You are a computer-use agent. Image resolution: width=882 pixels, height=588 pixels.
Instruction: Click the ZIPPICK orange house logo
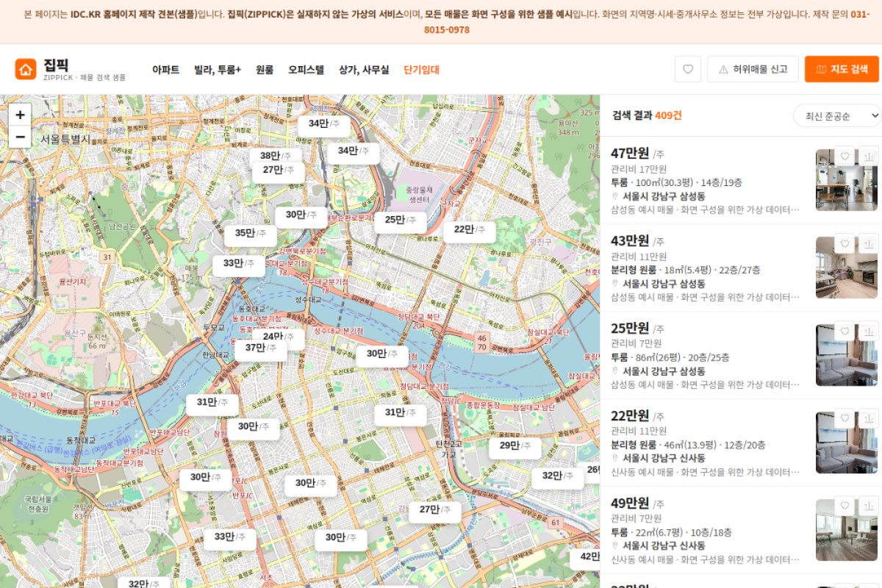(26, 69)
